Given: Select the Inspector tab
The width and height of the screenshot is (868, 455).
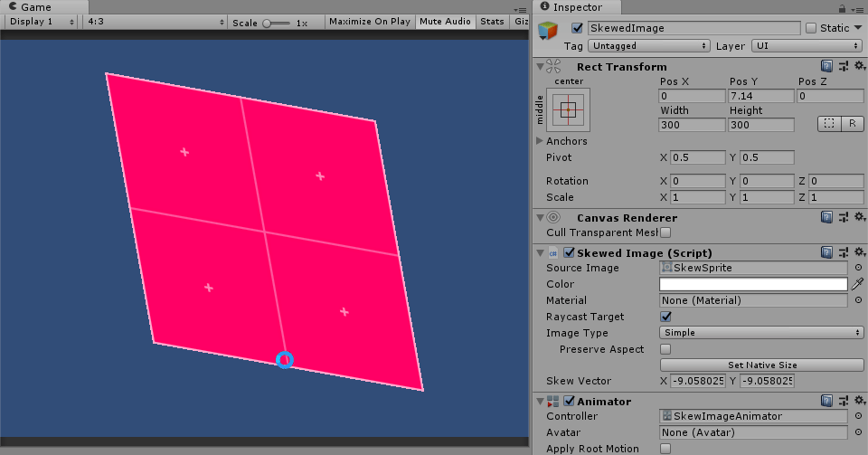Looking at the screenshot, I should [x=578, y=7].
